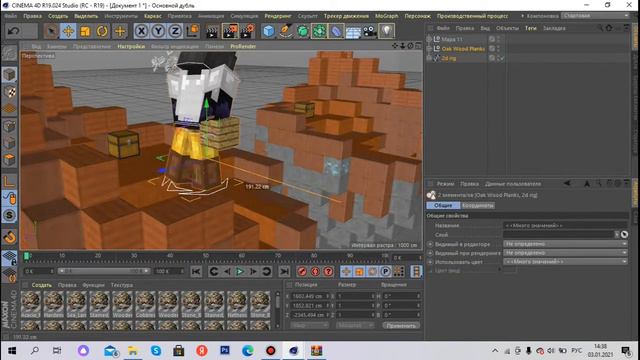
Task: Select the Live Selection arrow tool
Action: [51, 31]
